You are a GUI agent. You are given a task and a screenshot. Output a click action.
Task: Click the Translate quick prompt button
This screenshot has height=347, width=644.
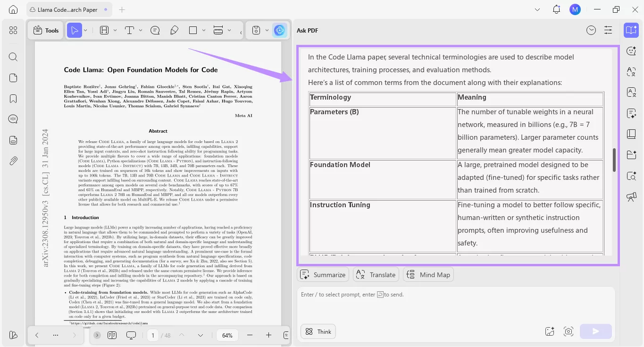click(376, 275)
